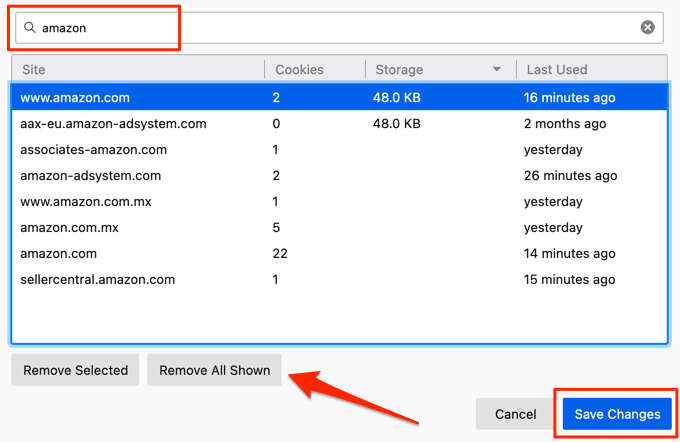Clear the search field with X icon
The width and height of the screenshot is (680, 442).
(648, 28)
